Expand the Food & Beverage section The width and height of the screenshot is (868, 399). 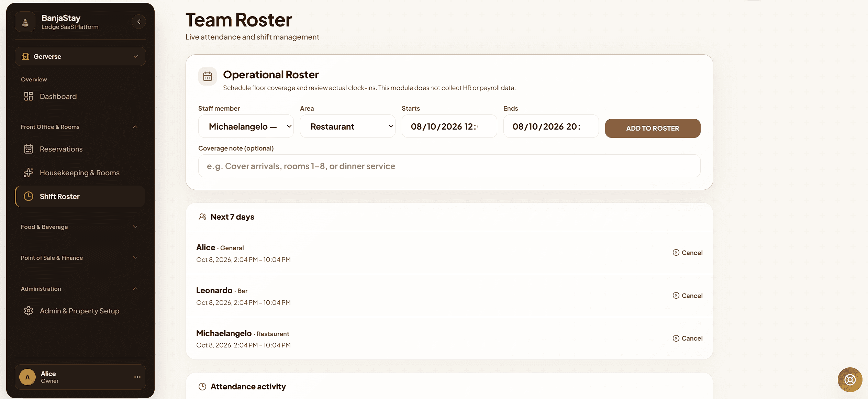pos(80,227)
